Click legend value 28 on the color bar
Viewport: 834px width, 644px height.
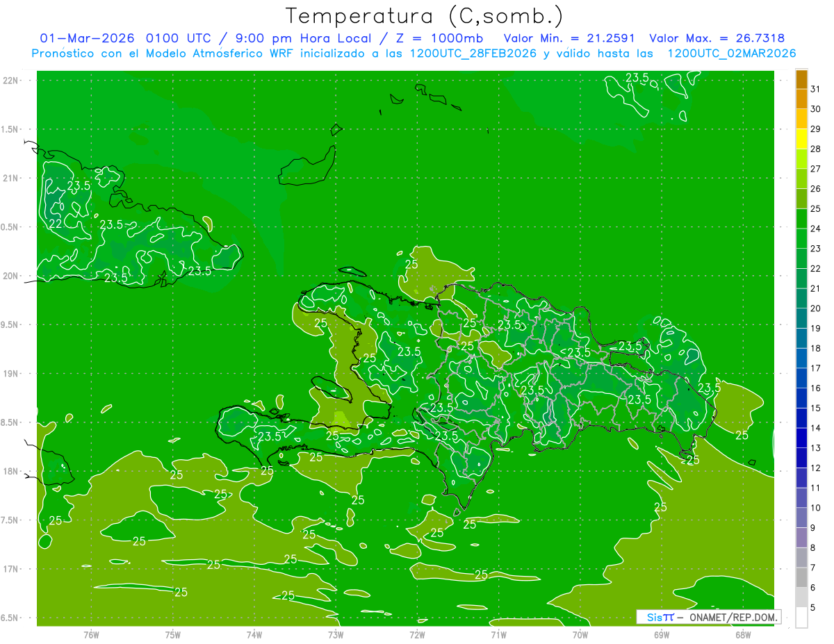coord(816,149)
